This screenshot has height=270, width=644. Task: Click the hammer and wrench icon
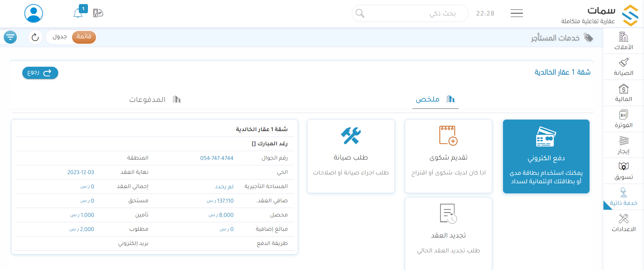[351, 136]
